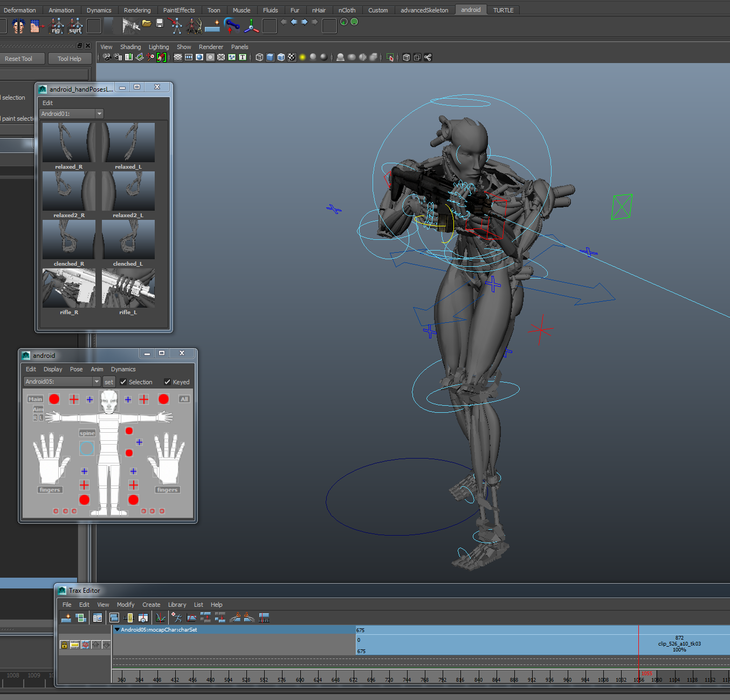Click the head/face shelf icon
The image size is (730, 700).
[18, 25]
